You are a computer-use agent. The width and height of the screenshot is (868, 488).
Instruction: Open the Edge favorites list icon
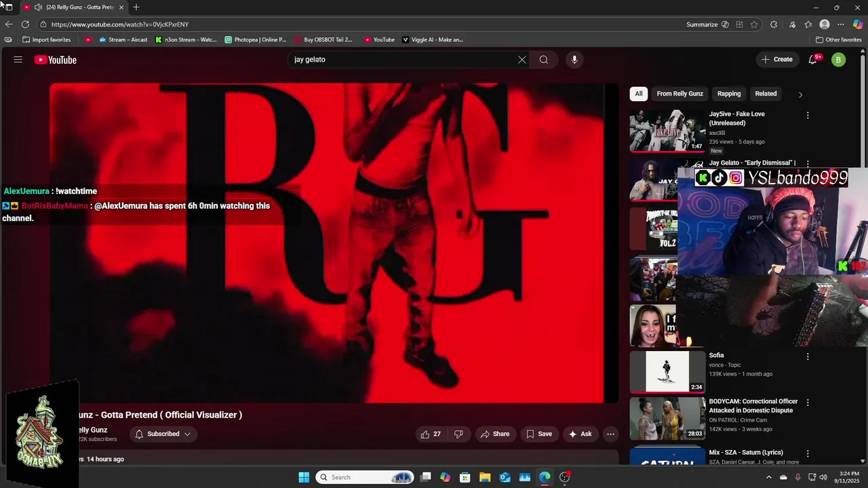point(808,24)
